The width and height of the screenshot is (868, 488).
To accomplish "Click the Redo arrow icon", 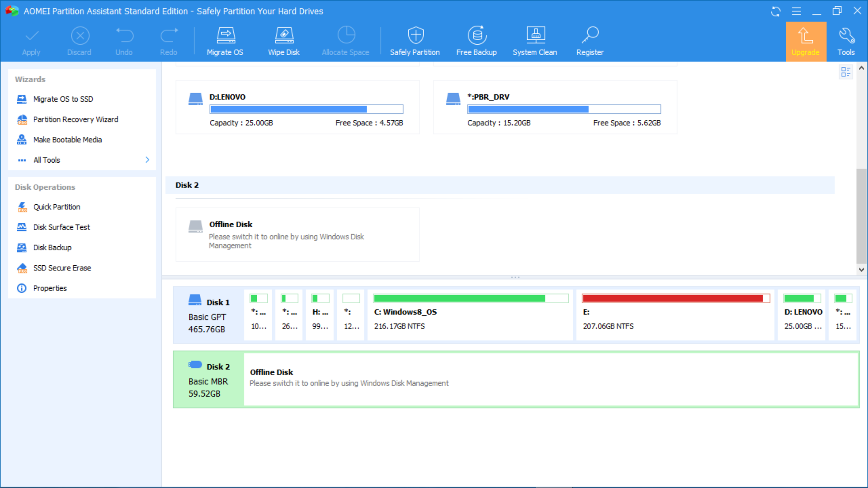I will (169, 35).
